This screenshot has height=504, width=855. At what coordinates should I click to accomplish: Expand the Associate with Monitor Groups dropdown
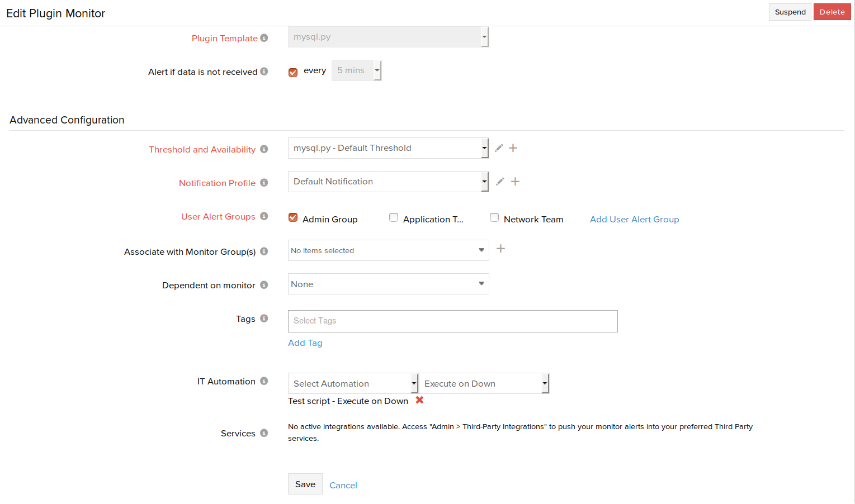389,250
